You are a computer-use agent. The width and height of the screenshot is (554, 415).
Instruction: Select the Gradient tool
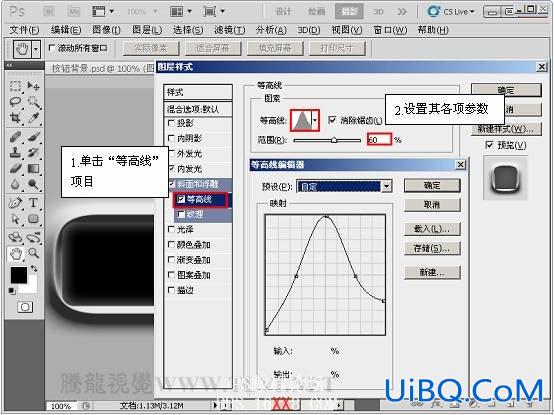[x=34, y=168]
